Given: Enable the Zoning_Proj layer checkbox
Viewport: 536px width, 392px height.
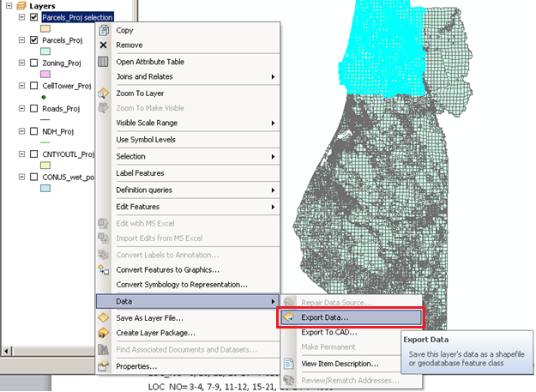Looking at the screenshot, I should [33, 63].
